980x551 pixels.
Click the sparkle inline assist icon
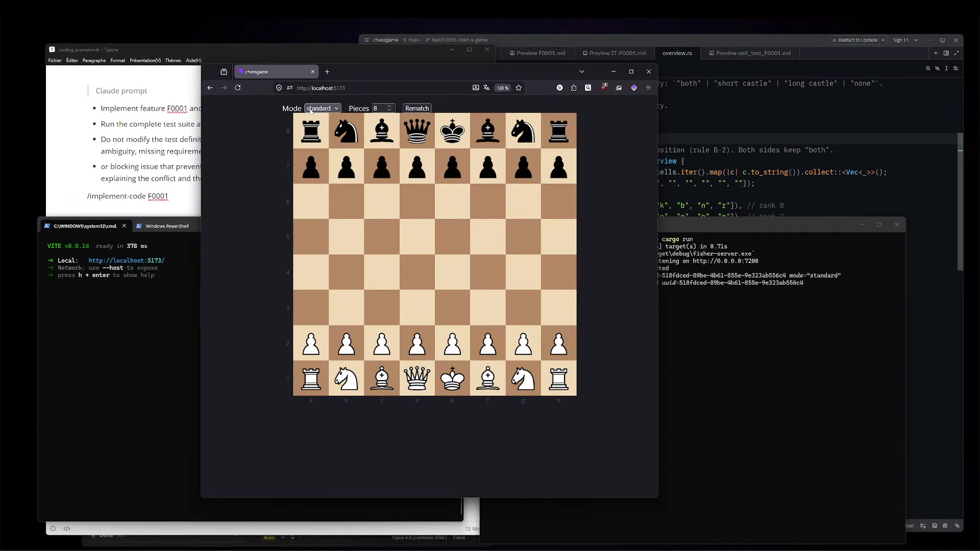937,68
